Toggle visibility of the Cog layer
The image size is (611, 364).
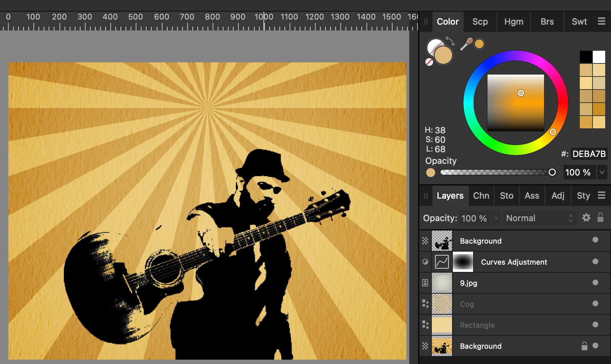tap(595, 303)
